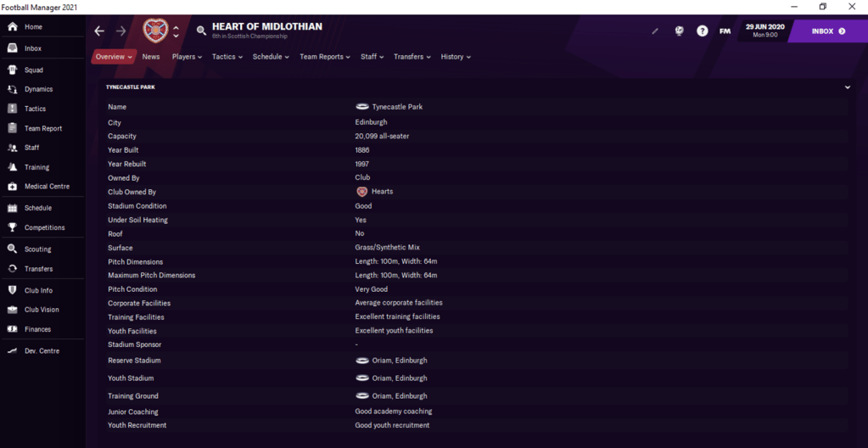Click the back navigation arrow
868x448 pixels.
point(99,31)
